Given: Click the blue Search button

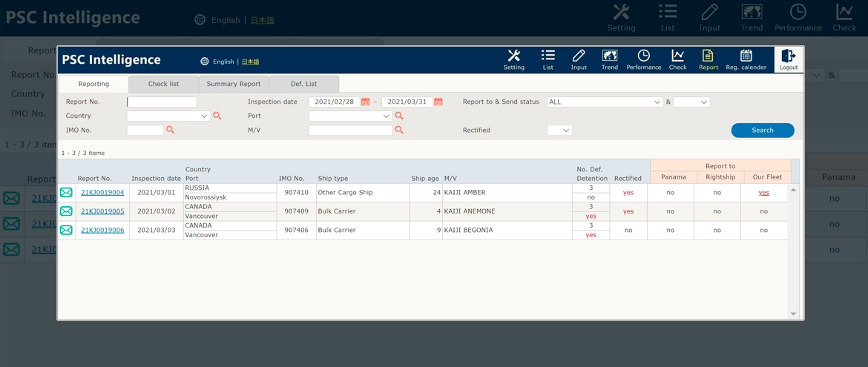Looking at the screenshot, I should pyautogui.click(x=762, y=130).
